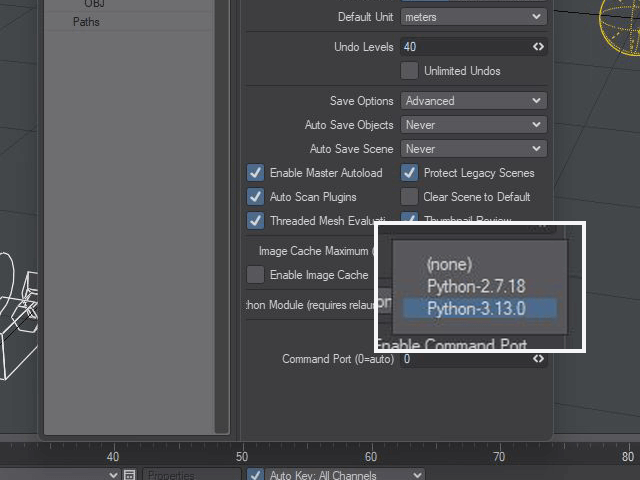Select Paths in the left category list
The image size is (640, 480).
(x=86, y=22)
